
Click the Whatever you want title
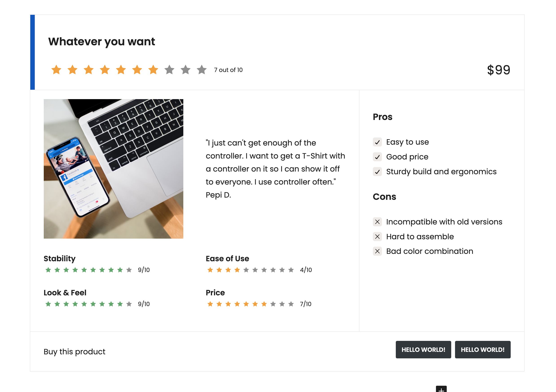(101, 42)
